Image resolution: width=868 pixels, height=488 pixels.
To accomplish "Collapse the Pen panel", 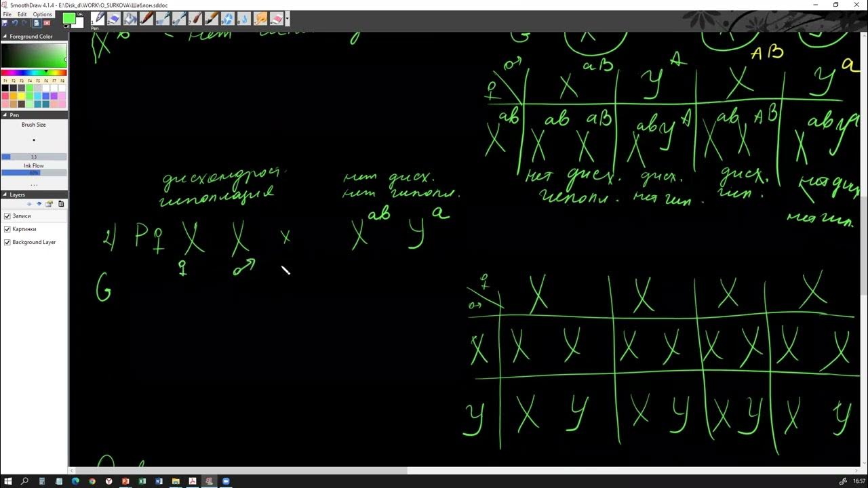I will point(5,115).
